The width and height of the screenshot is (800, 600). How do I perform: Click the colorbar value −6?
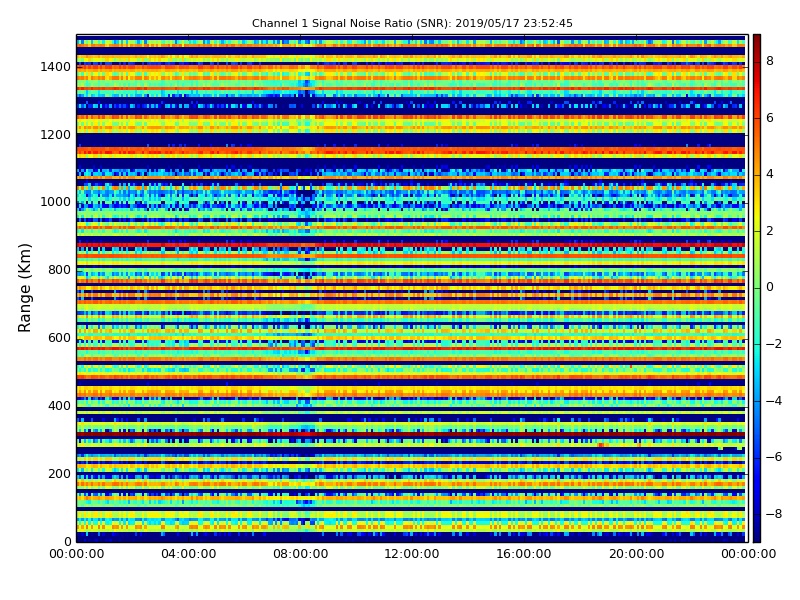pos(774,457)
